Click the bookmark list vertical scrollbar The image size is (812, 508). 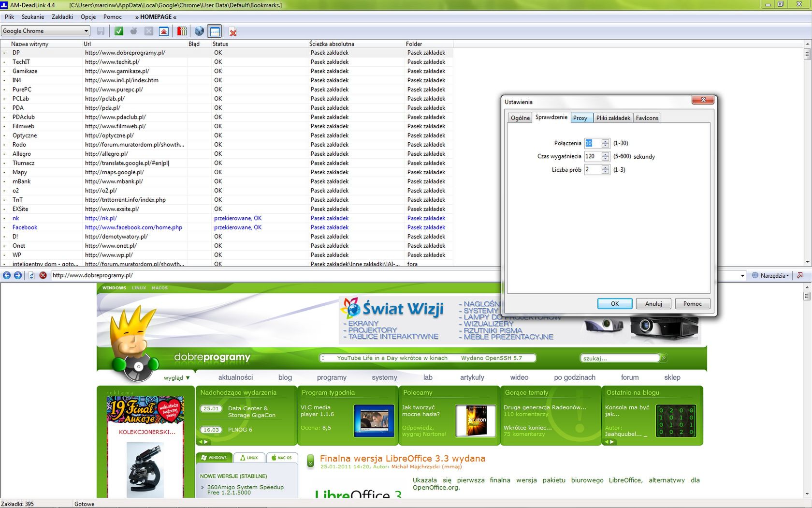click(x=807, y=152)
